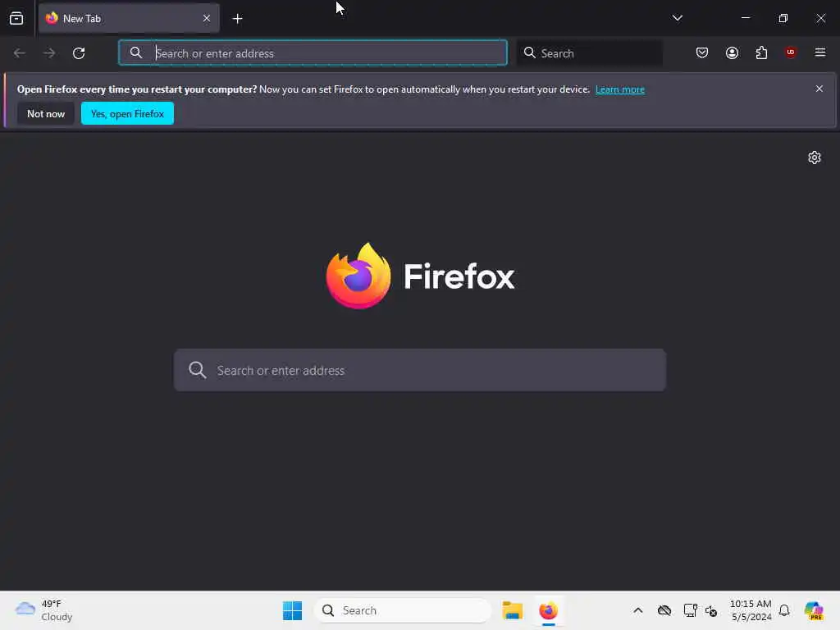Click Firefox icon in taskbar
The image size is (840, 630).
(549, 610)
